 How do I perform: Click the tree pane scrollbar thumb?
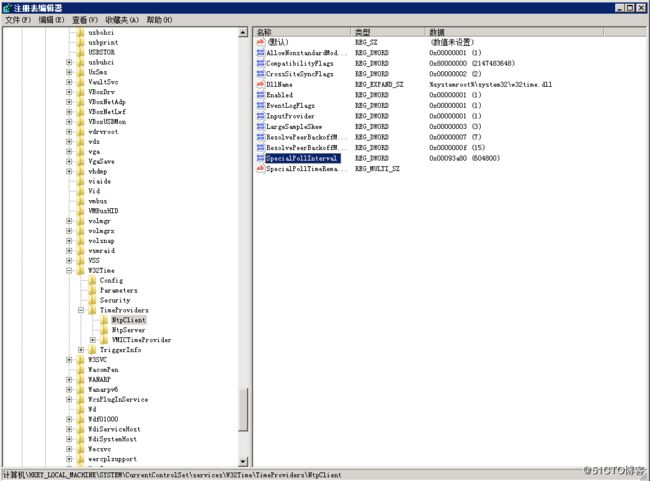click(243, 410)
